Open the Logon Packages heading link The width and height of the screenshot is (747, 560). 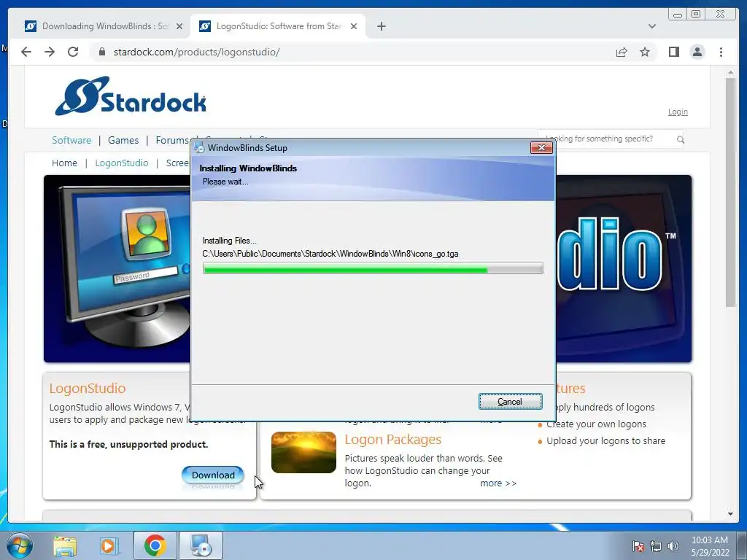pos(393,440)
